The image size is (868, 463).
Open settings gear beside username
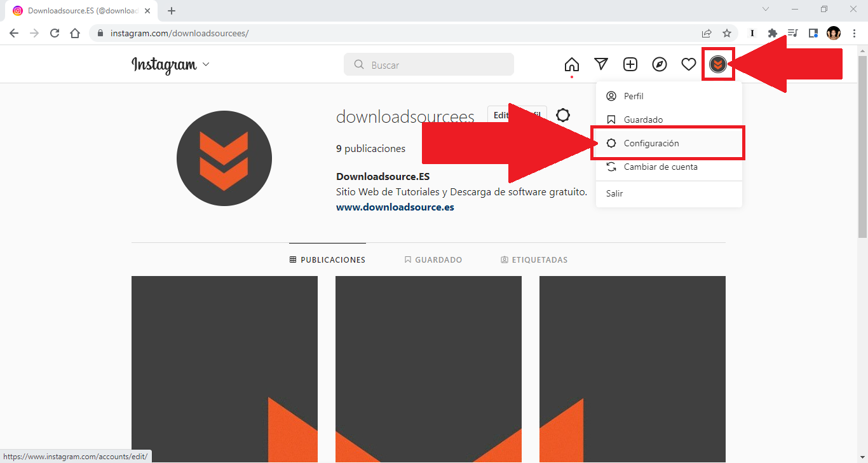point(563,115)
